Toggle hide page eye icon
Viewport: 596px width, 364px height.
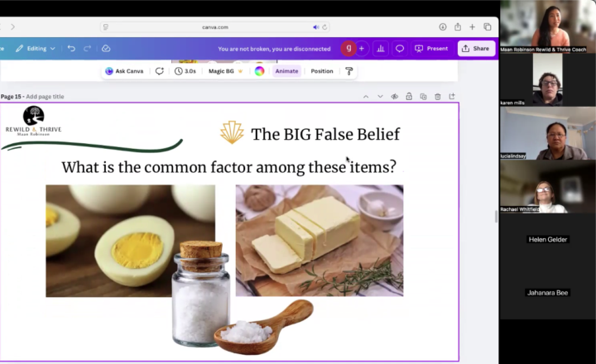(x=395, y=97)
